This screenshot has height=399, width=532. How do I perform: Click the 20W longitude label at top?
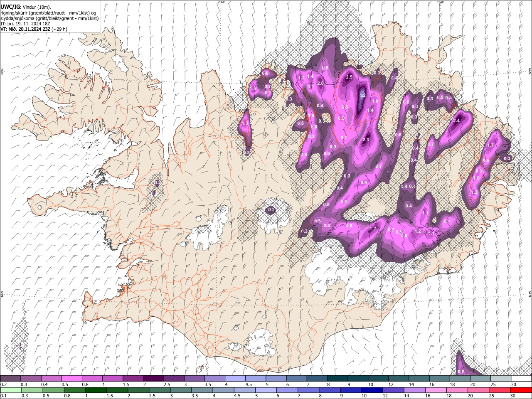(x=221, y=2)
